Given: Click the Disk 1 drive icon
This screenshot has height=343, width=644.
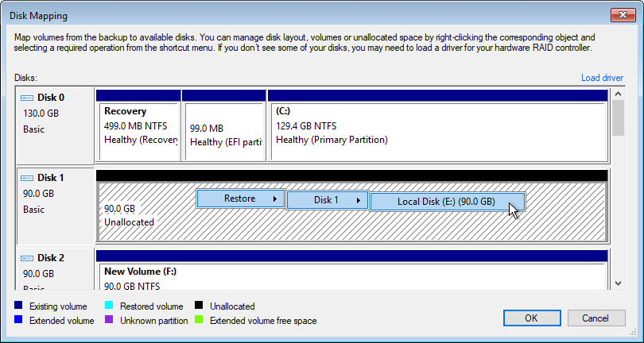Looking at the screenshot, I should 27,178.
